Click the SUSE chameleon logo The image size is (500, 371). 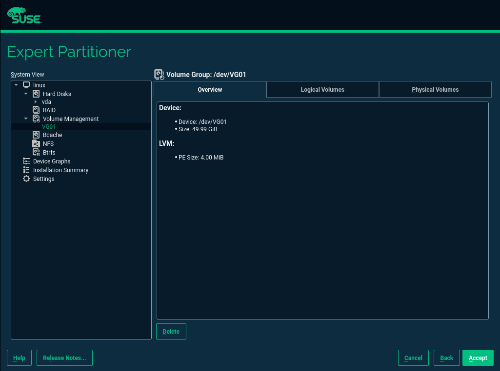pos(24,15)
